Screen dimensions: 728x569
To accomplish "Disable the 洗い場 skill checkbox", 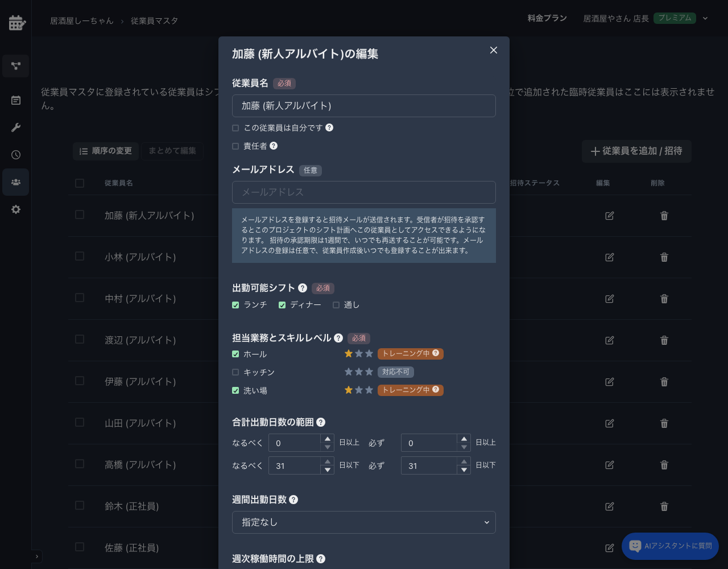I will [235, 390].
